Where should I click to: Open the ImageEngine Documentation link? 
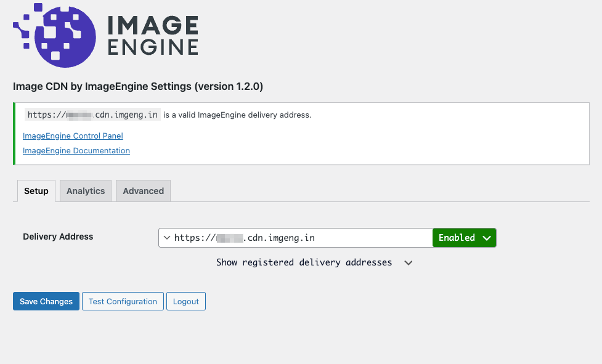pyautogui.click(x=76, y=151)
